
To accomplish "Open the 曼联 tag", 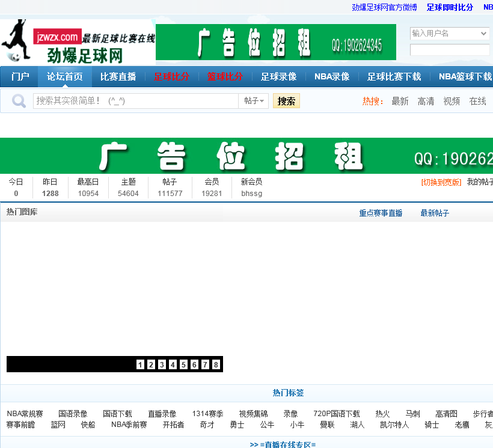I will click(x=327, y=425).
